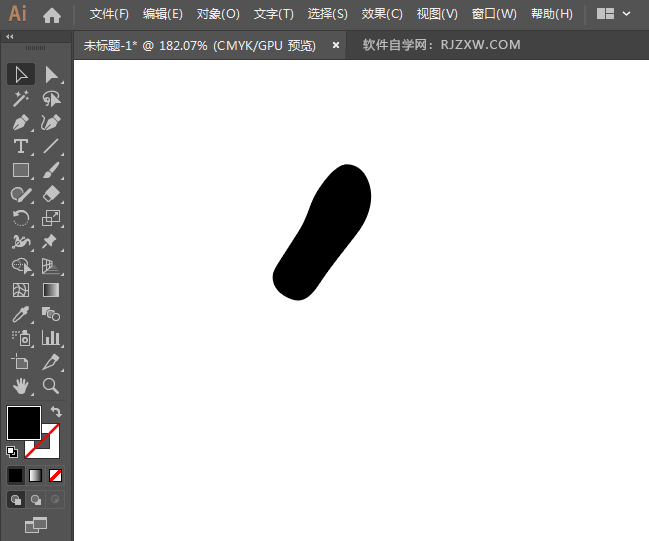Open the 文件(F) menu
649x541 pixels.
[109, 14]
